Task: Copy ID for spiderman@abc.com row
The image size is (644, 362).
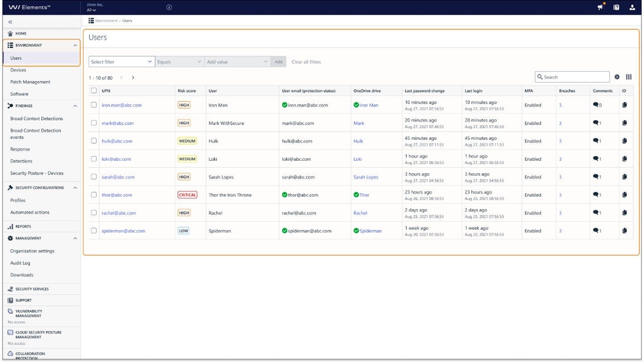Action: click(x=625, y=231)
